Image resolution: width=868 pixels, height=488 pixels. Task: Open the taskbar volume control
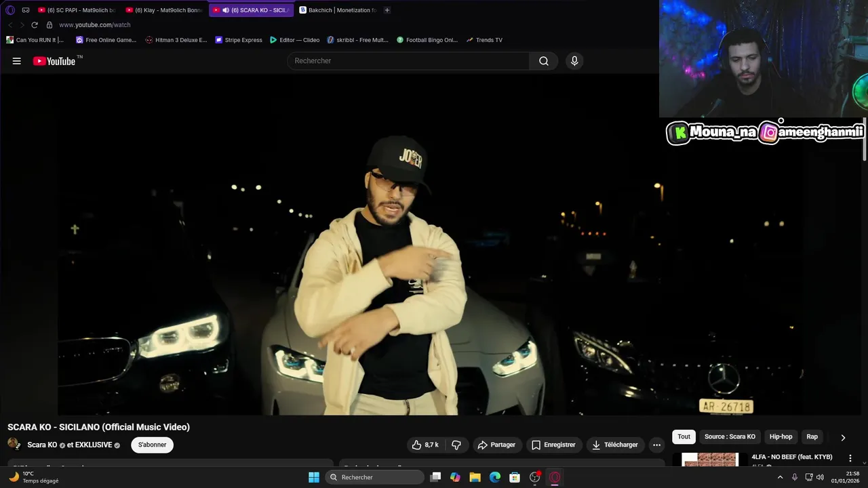[x=821, y=477]
